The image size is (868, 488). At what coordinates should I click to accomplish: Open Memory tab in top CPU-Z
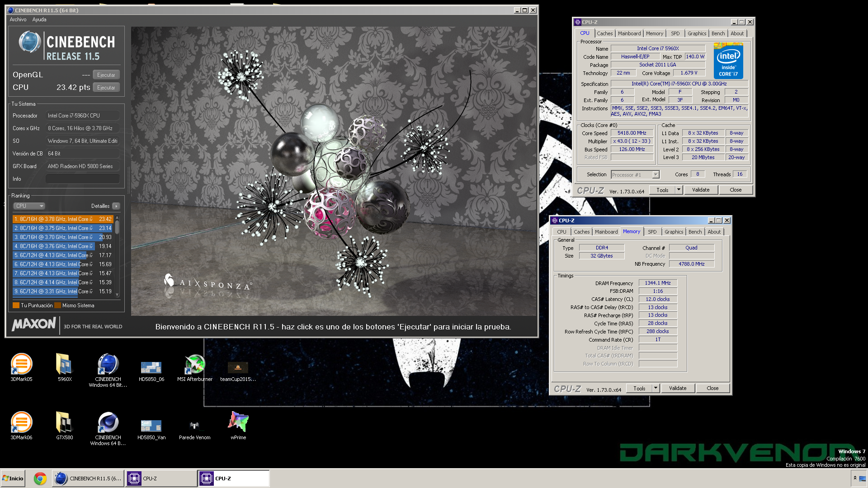[654, 33]
